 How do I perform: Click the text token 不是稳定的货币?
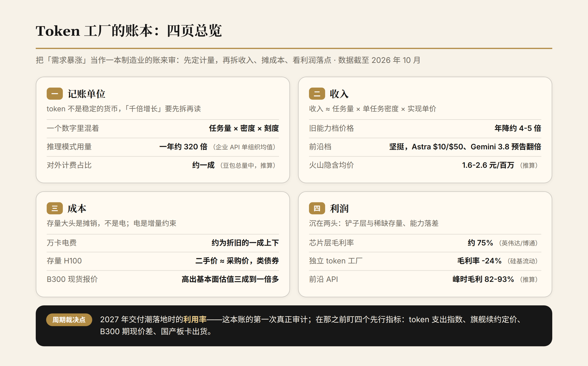tap(82, 109)
